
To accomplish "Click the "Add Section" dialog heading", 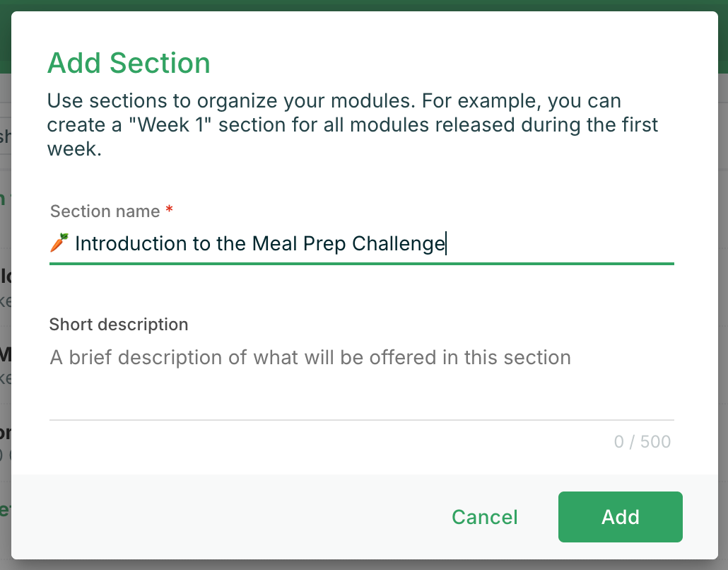I will [129, 63].
